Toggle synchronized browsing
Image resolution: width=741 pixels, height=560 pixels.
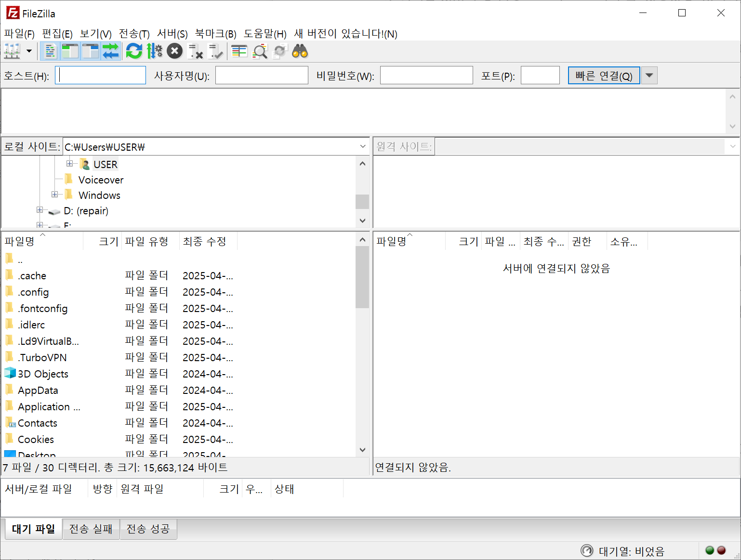point(280,51)
